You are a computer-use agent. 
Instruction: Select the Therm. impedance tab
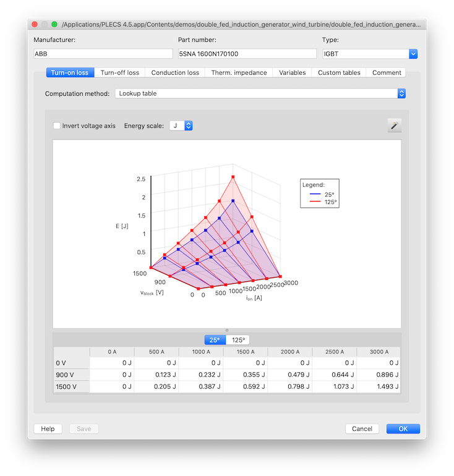[239, 72]
